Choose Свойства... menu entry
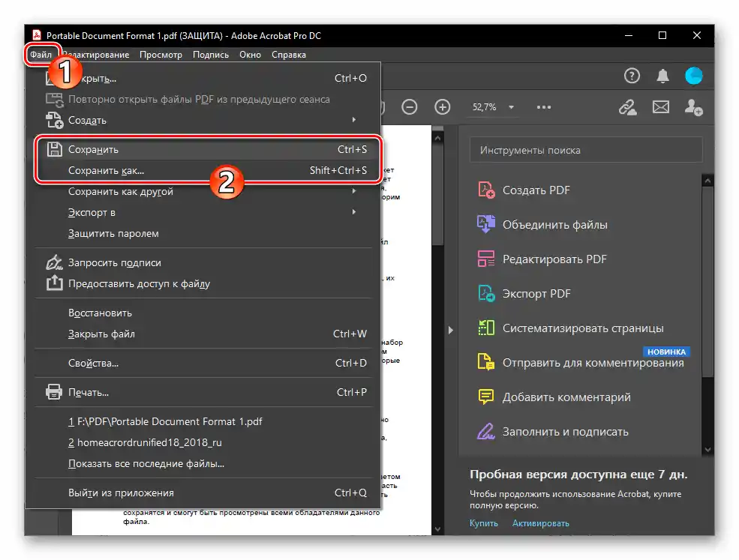 pyautogui.click(x=203, y=363)
